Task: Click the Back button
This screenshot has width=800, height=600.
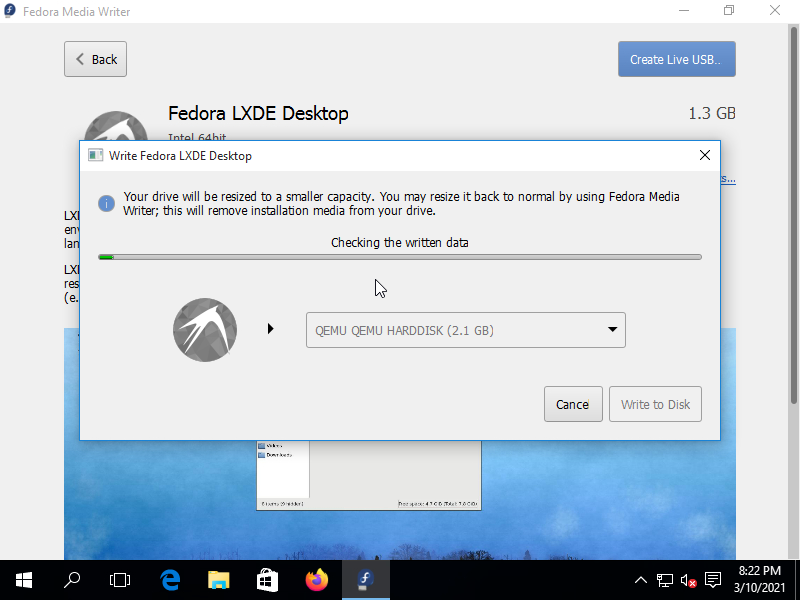Action: [95, 59]
